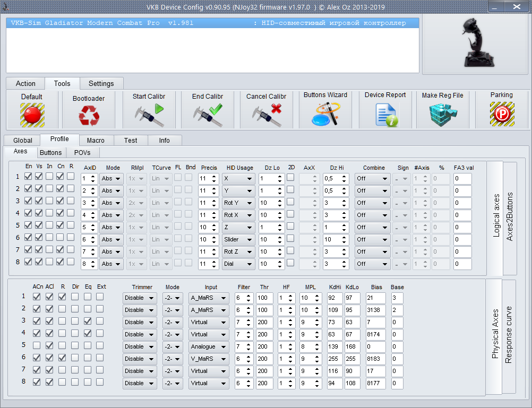Click Base field for physical axis 2
532x408 pixels.
[x=397, y=310]
